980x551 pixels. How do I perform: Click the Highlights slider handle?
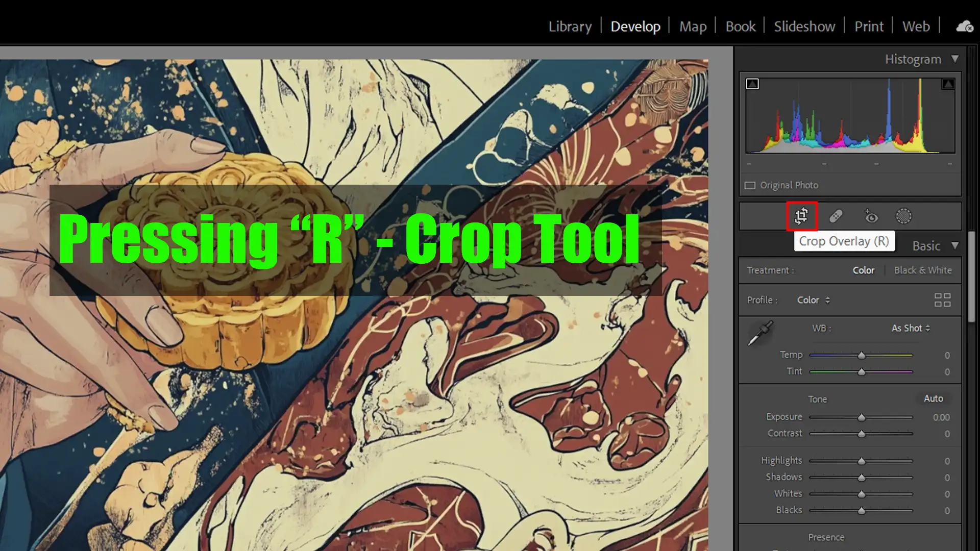(862, 461)
